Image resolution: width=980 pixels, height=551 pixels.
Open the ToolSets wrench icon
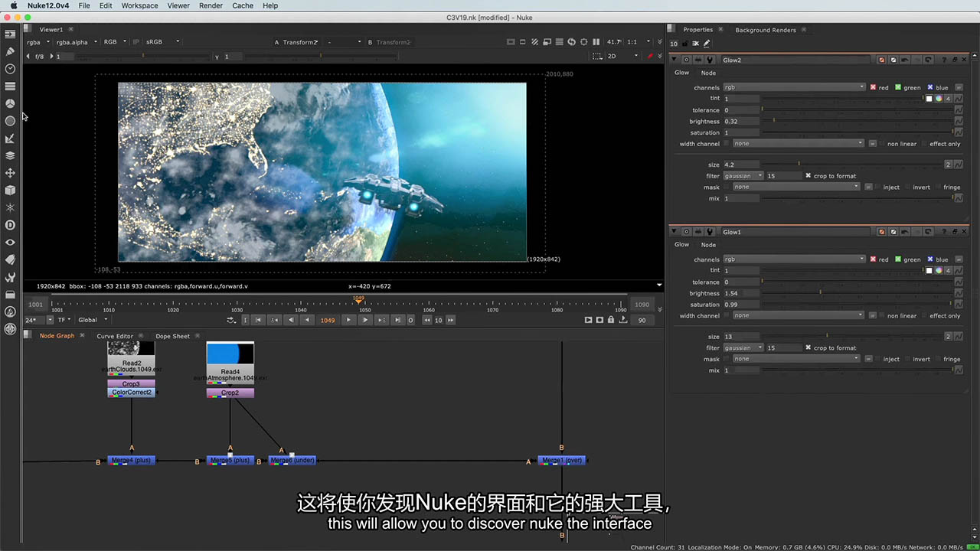[10, 277]
